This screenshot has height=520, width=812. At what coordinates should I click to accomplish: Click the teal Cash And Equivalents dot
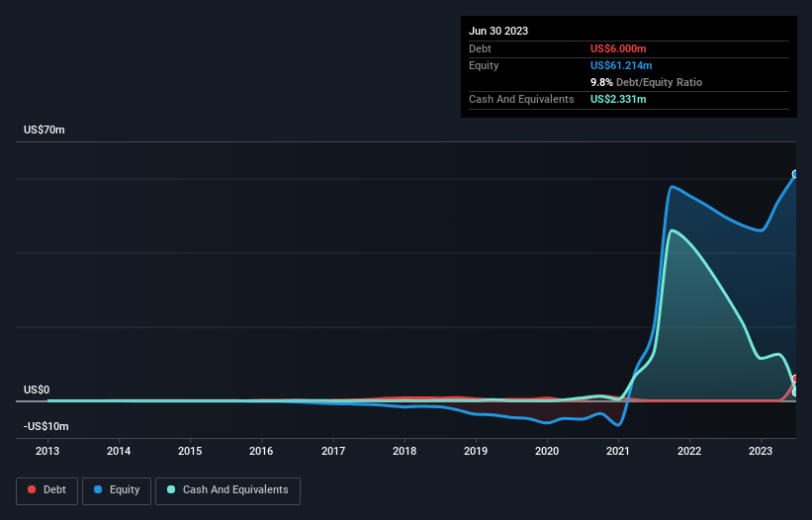pos(171,489)
